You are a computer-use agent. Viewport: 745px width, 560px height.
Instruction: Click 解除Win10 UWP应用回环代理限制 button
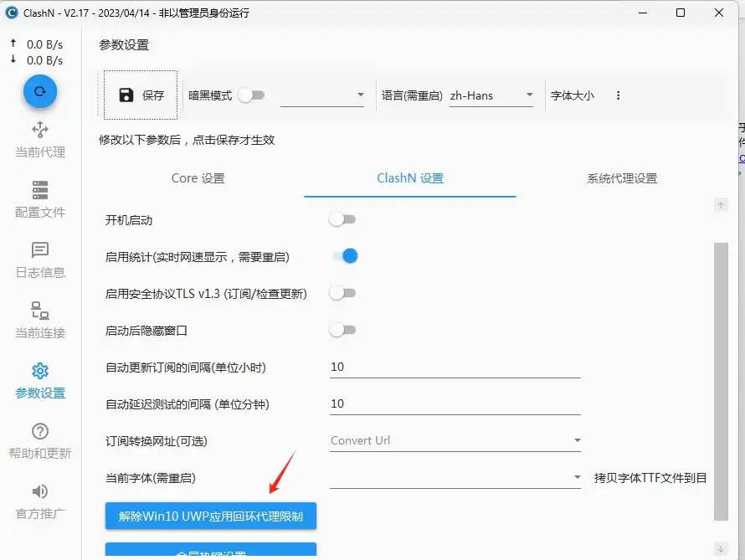[211, 516]
